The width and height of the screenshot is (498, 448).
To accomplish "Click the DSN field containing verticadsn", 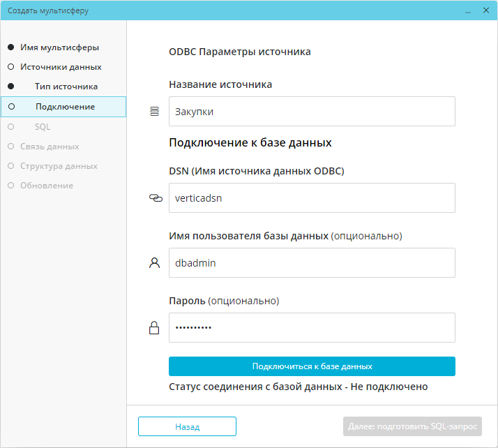I will [312, 197].
